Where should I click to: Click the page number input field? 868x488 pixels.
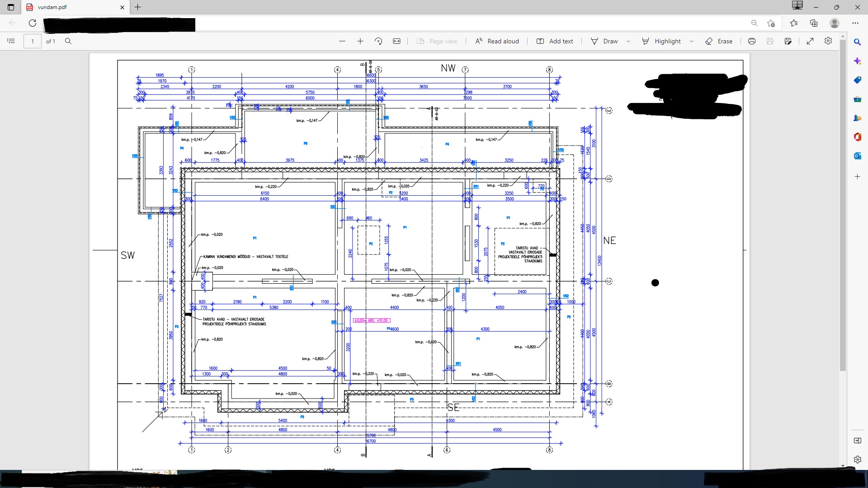tap(33, 41)
